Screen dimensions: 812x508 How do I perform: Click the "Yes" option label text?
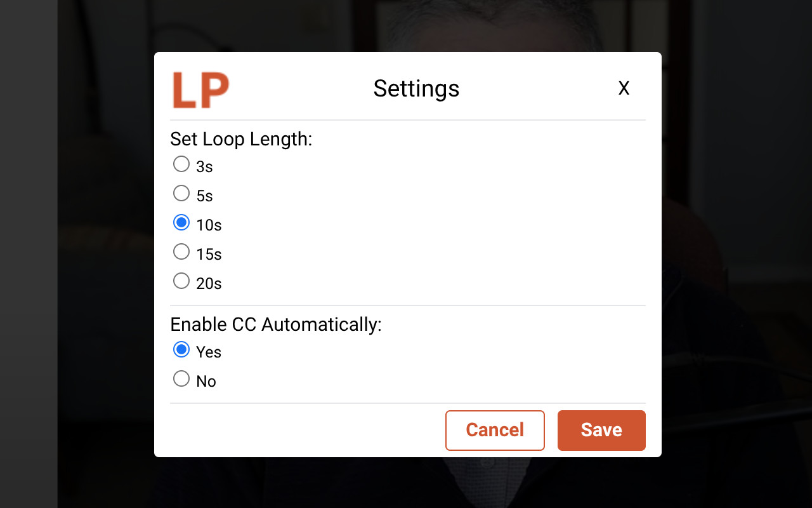click(x=209, y=352)
